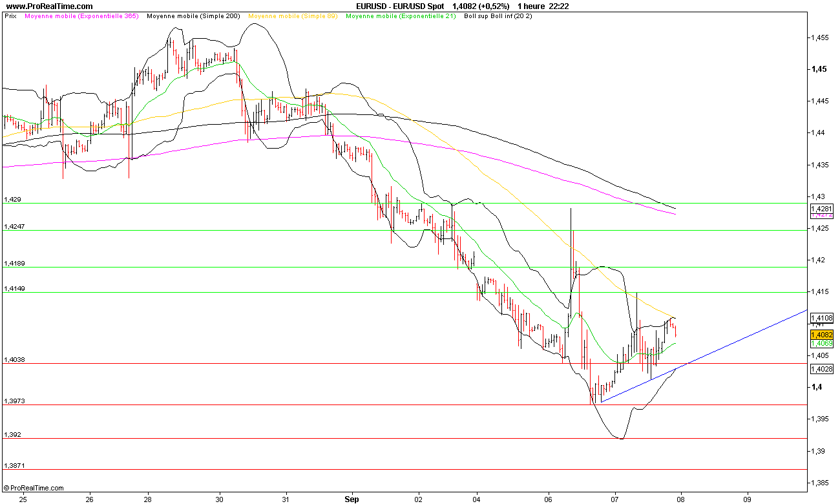Image resolution: width=840 pixels, height=504 pixels.
Task: Select the 04 date label on time axis
Action: 477,499
